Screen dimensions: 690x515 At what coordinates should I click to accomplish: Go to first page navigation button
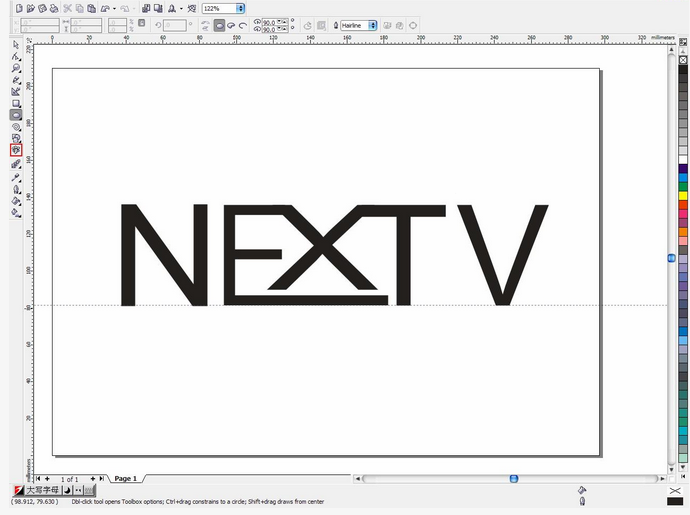38,478
